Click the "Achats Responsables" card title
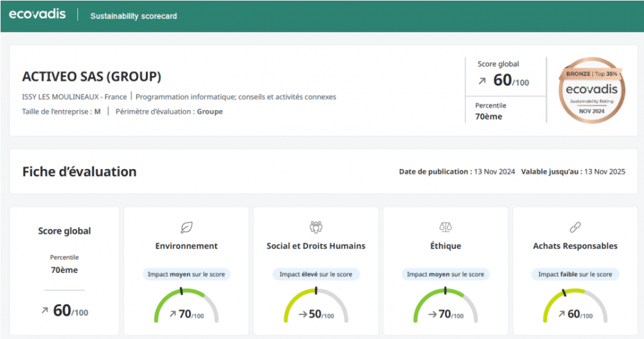Screen dimensions: 644x339 coord(575,246)
